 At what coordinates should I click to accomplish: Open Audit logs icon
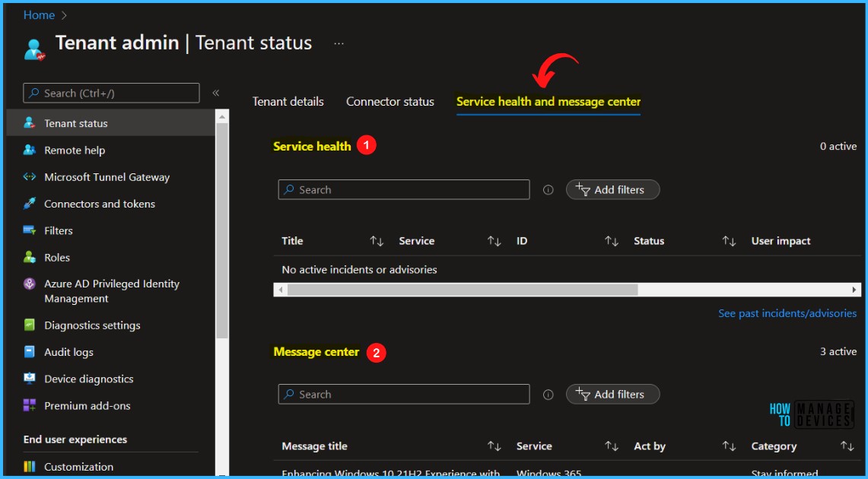pos(30,352)
